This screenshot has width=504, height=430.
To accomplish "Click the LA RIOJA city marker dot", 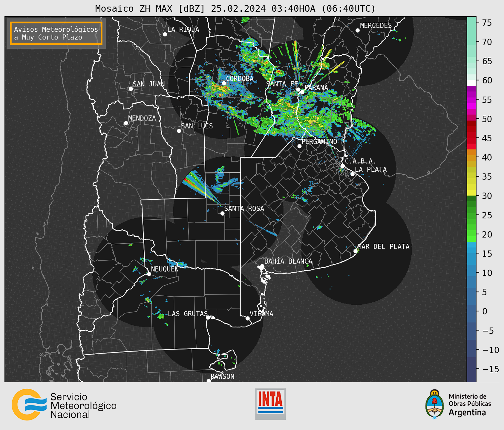I will click(x=165, y=34).
